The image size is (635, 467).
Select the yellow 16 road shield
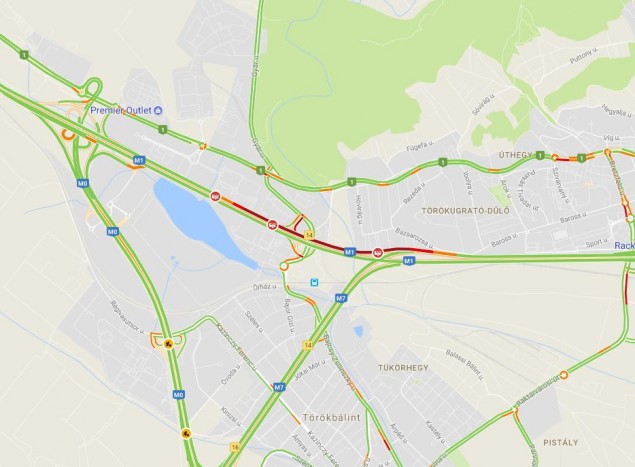coord(235,447)
